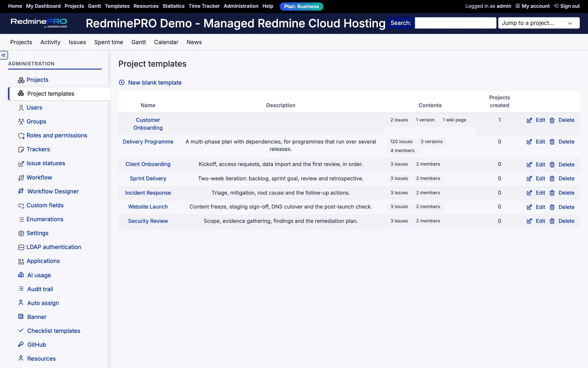The height and width of the screenshot is (368, 588).
Task: Click the trash icon for Client Onboarding
Action: click(552, 165)
